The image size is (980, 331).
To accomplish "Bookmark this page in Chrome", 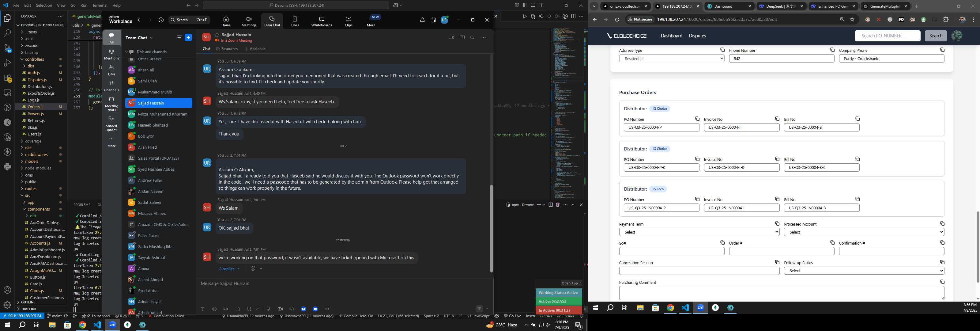I will coord(852,19).
